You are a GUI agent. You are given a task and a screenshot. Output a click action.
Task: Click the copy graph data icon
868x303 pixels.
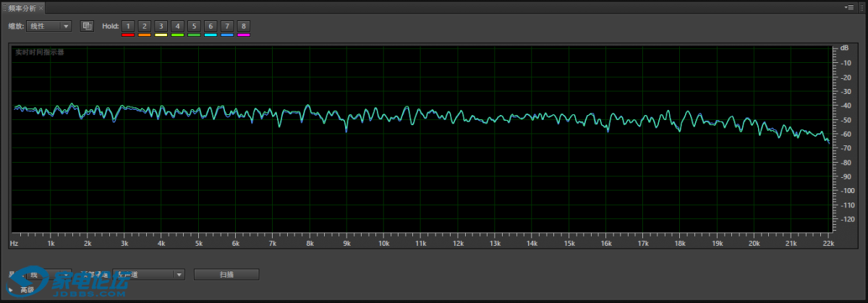(87, 26)
